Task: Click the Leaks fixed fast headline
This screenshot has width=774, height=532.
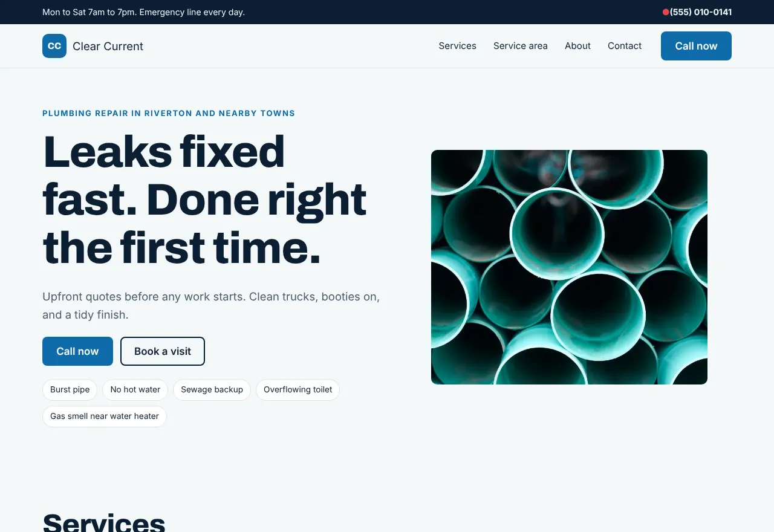Action: [x=204, y=199]
